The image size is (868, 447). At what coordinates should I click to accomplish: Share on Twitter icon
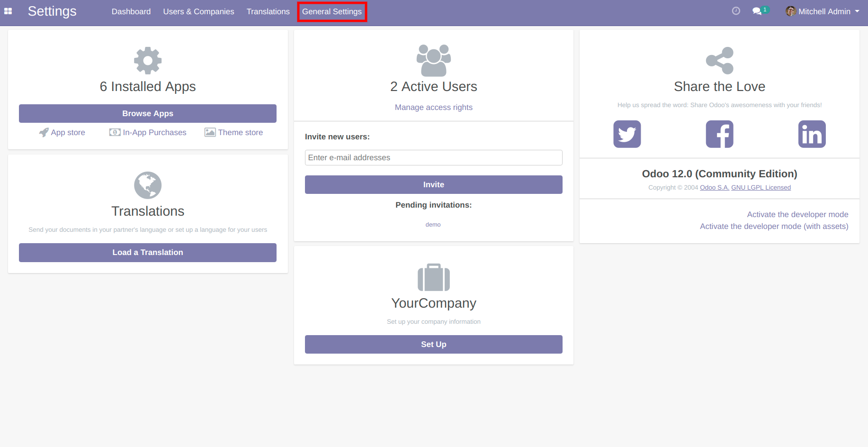pyautogui.click(x=627, y=134)
